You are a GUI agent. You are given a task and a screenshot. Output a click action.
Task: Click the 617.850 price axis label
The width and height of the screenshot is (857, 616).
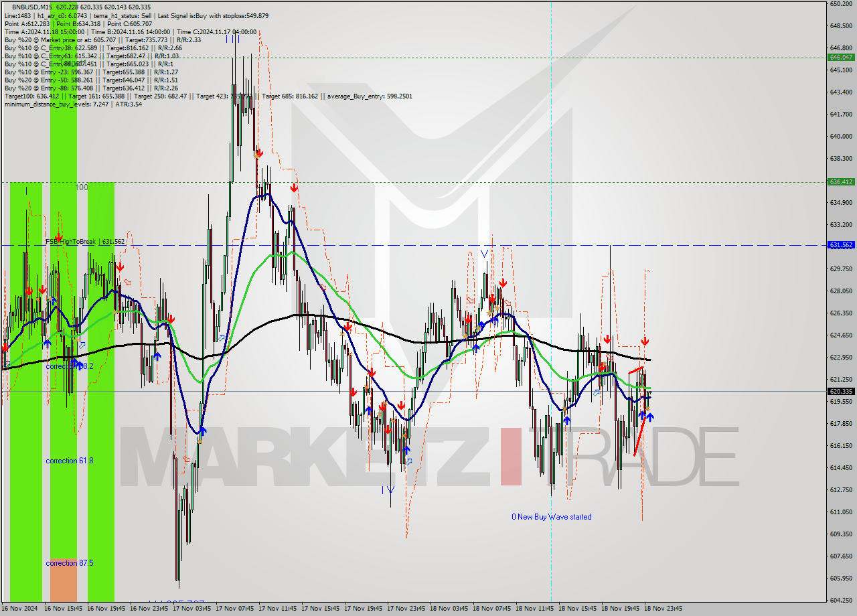tap(840, 424)
